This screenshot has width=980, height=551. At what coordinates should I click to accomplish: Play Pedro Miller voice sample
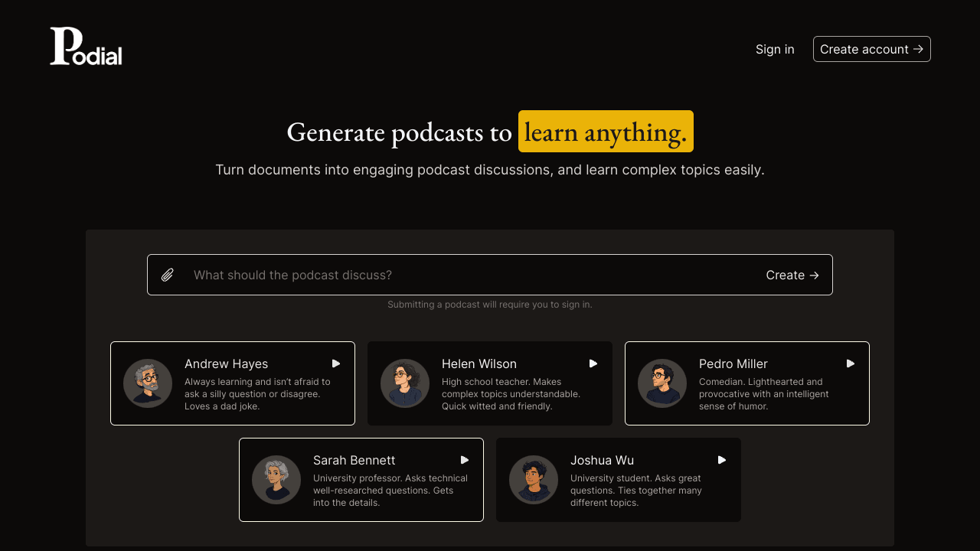(850, 364)
